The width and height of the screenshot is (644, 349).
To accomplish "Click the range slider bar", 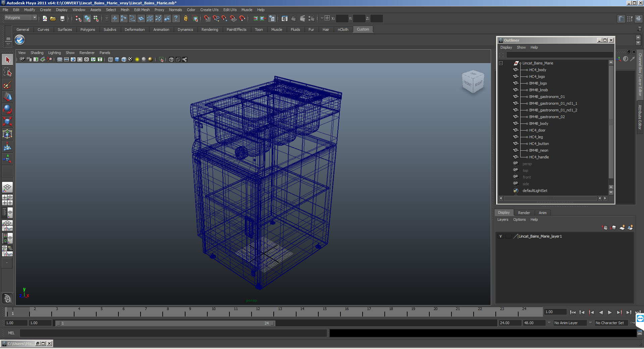I will [x=165, y=323].
